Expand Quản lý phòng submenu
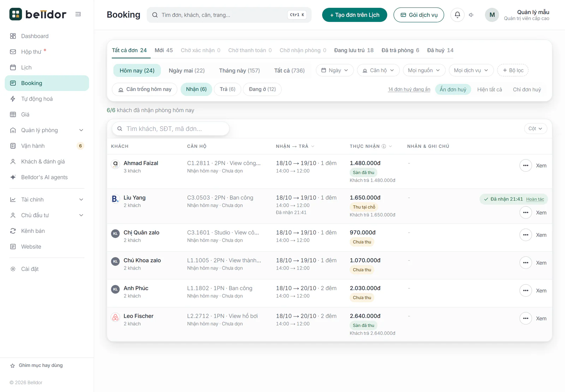The height and width of the screenshot is (392, 565). click(47, 130)
